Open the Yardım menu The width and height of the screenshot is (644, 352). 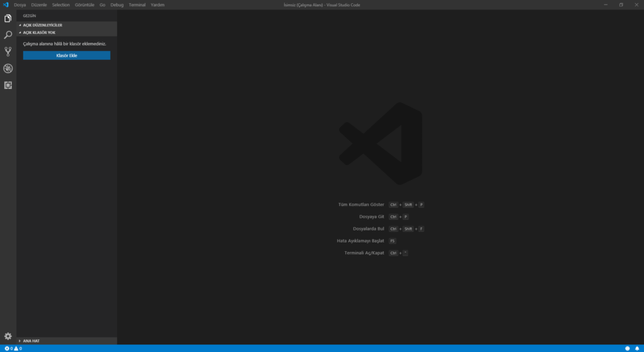coord(158,5)
